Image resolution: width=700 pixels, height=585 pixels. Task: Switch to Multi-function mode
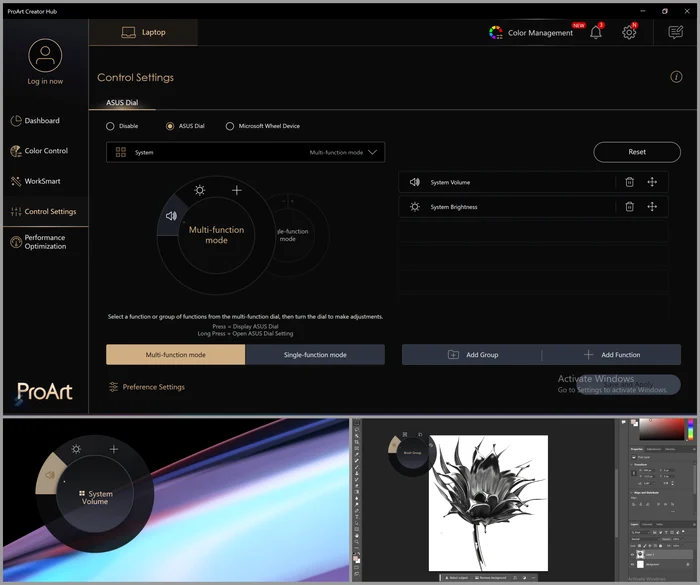tap(175, 355)
